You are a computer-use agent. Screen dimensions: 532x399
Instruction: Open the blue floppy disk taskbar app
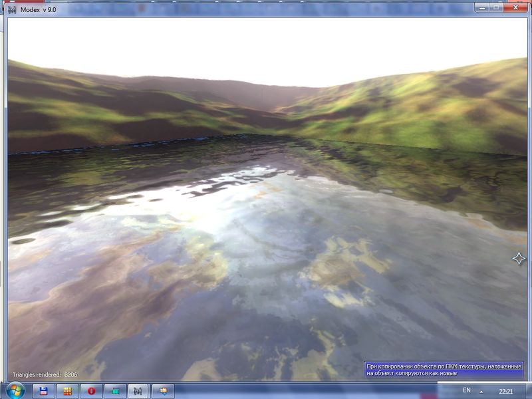[43, 391]
